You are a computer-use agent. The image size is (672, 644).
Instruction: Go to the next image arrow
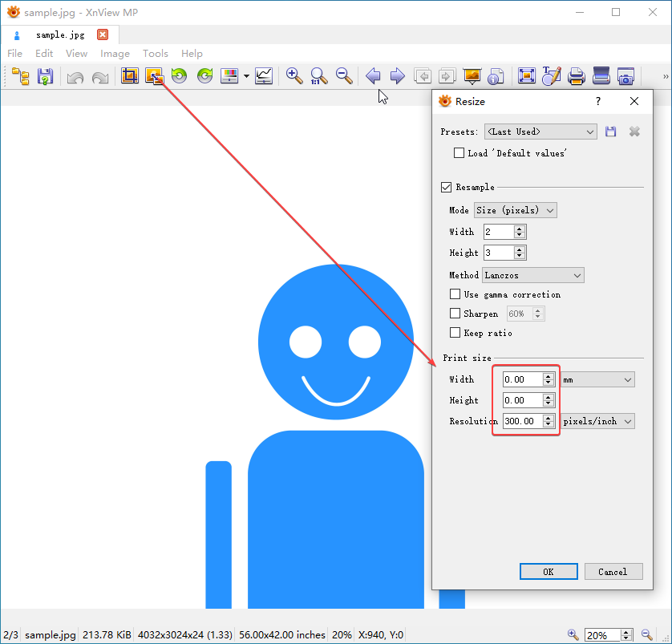pyautogui.click(x=397, y=76)
